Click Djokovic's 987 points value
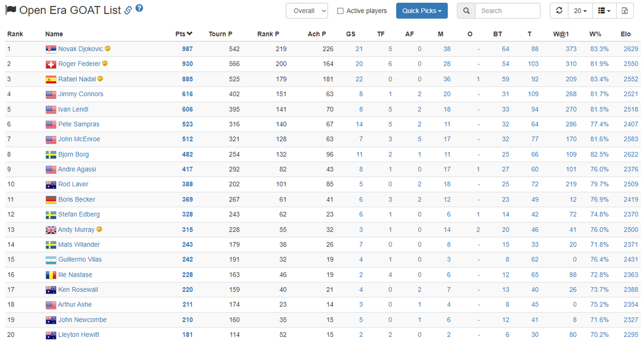The image size is (644, 348). (x=187, y=49)
